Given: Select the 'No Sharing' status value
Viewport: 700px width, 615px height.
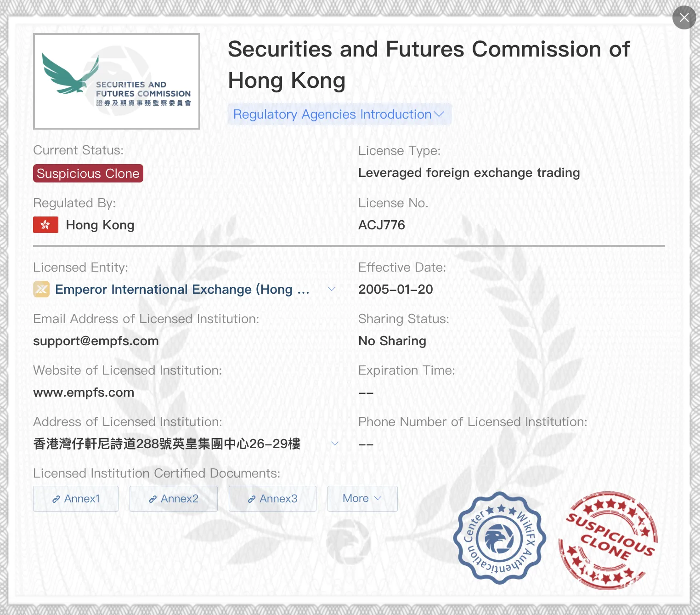Looking at the screenshot, I should 392,341.
